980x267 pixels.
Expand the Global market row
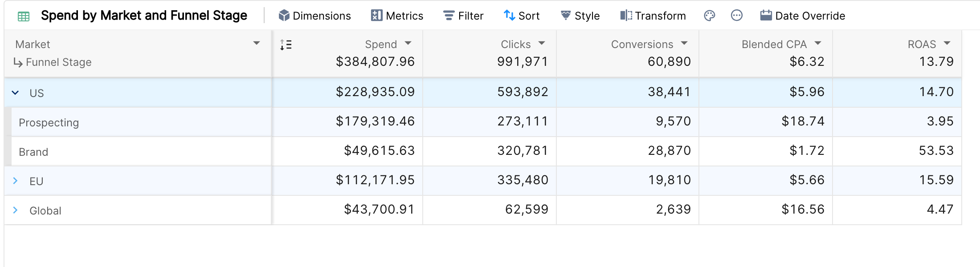[x=15, y=210]
